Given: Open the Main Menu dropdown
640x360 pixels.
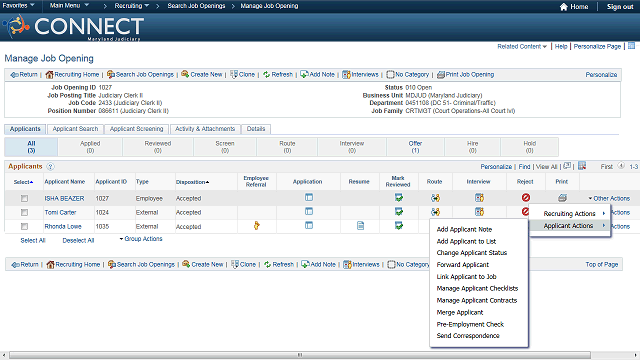Looking at the screenshot, I should pyautogui.click(x=69, y=6).
